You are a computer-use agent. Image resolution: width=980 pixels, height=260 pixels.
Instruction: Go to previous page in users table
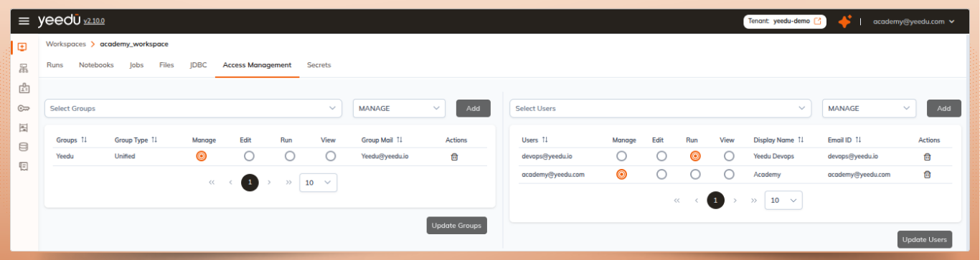tap(696, 201)
